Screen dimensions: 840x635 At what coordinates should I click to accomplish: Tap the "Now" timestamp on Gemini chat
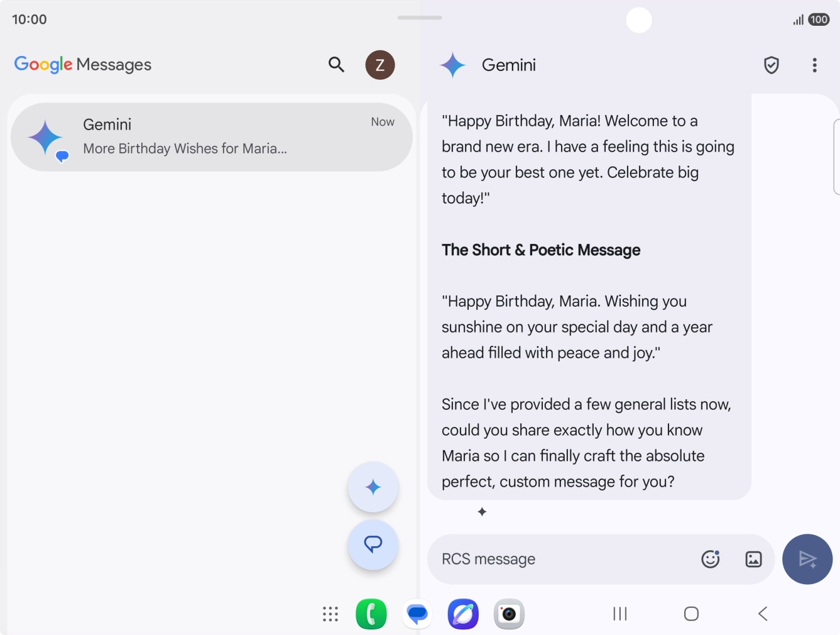383,122
